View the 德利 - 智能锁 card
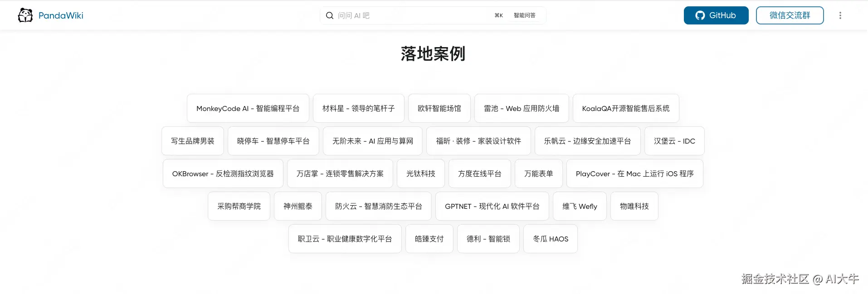 (x=488, y=239)
